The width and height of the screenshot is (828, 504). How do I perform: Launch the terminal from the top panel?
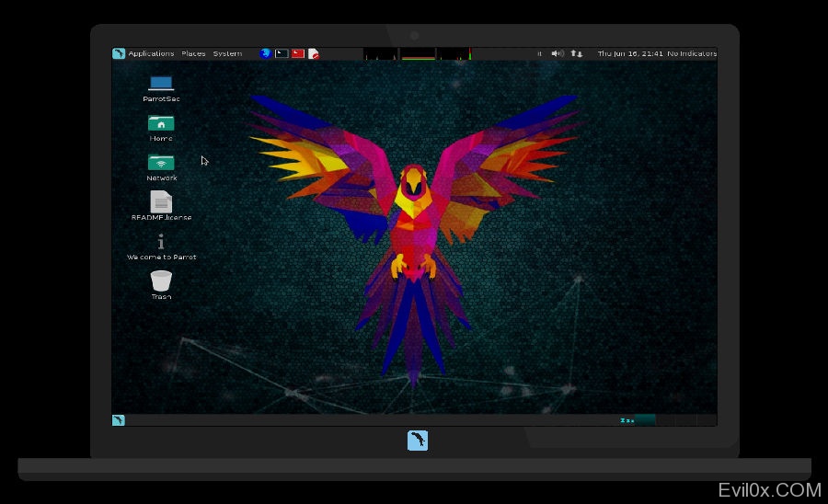click(x=282, y=53)
